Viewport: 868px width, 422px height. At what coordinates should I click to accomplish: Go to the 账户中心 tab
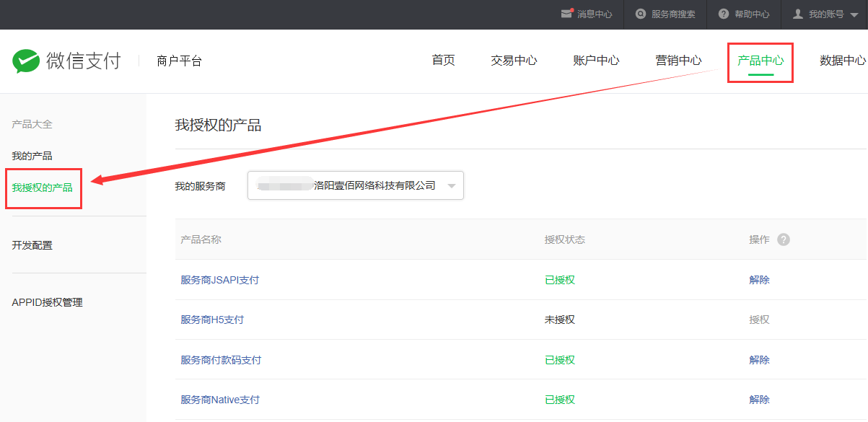pyautogui.click(x=596, y=61)
